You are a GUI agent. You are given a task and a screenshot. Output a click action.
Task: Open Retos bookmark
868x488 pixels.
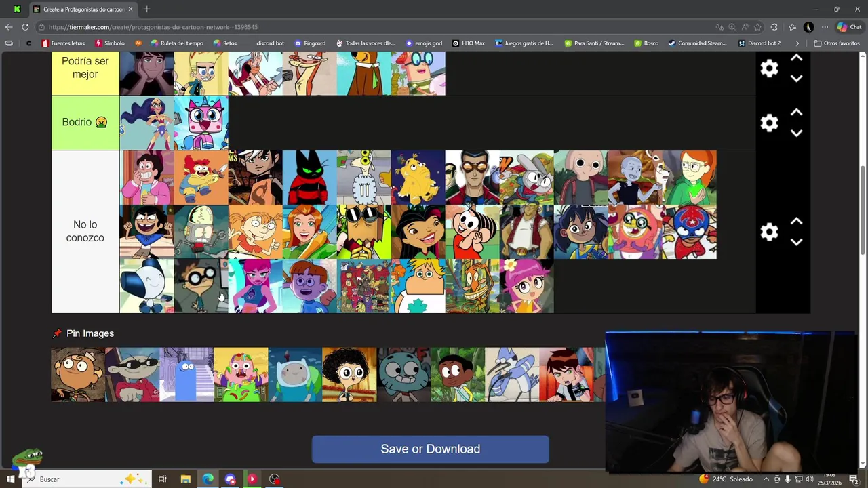pyautogui.click(x=225, y=43)
